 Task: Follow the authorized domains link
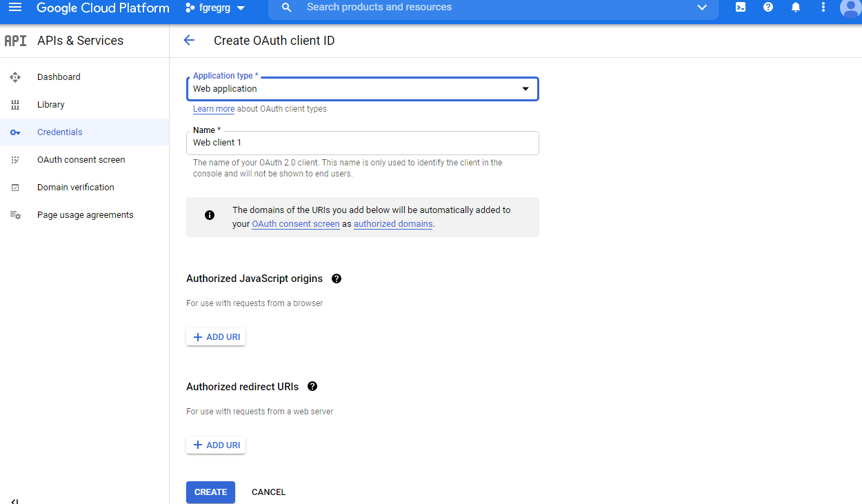click(x=393, y=224)
